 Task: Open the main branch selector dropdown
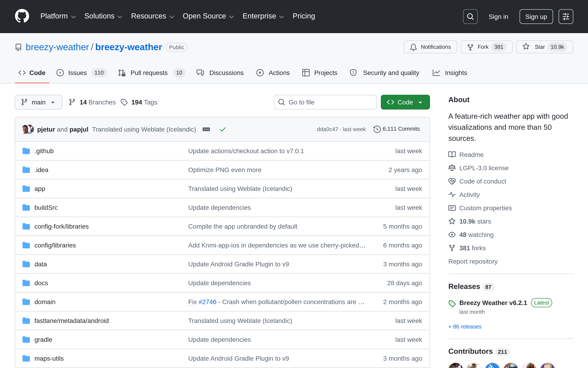tap(38, 102)
